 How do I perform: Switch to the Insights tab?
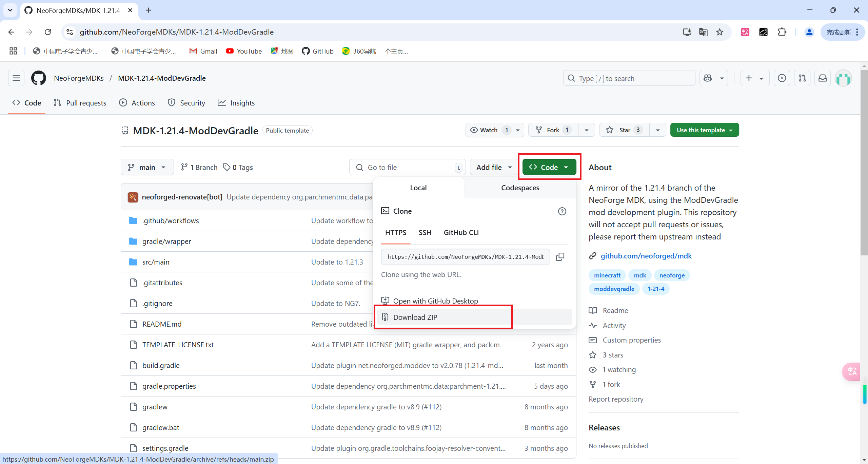(236, 103)
